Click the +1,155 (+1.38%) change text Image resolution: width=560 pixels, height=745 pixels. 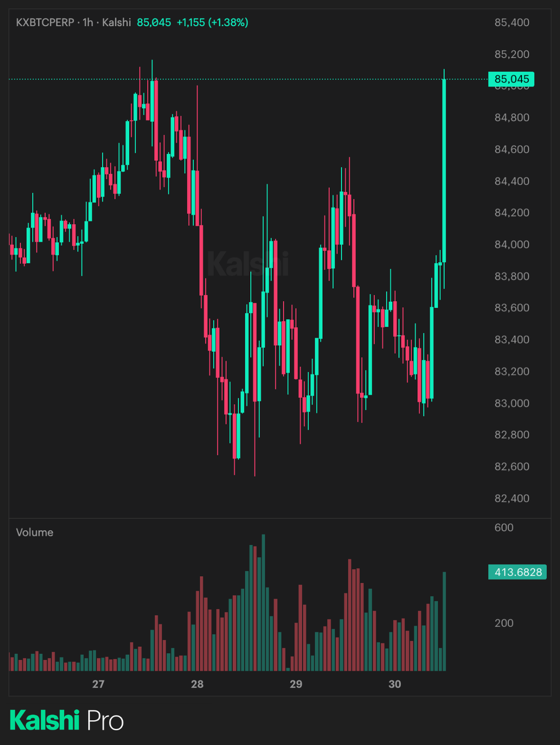coord(212,22)
